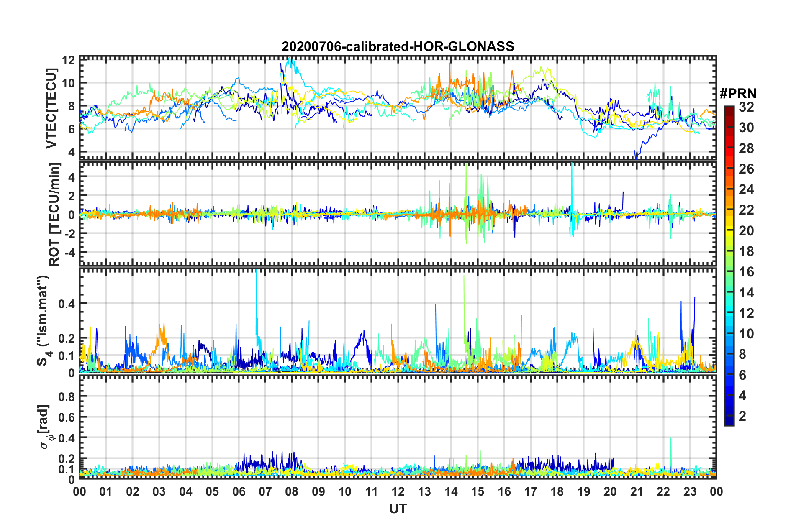Screen dimensions: 796x532
Task: Click the PRN color scale bar
Action: (x=729, y=266)
